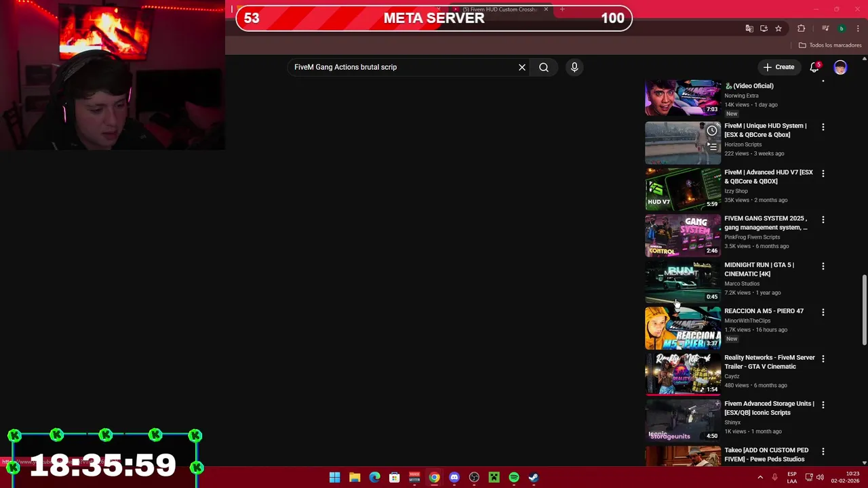Image resolution: width=868 pixels, height=488 pixels.
Task: Close the Fivem HUD Custom Crosshair tab
Action: 546,9
